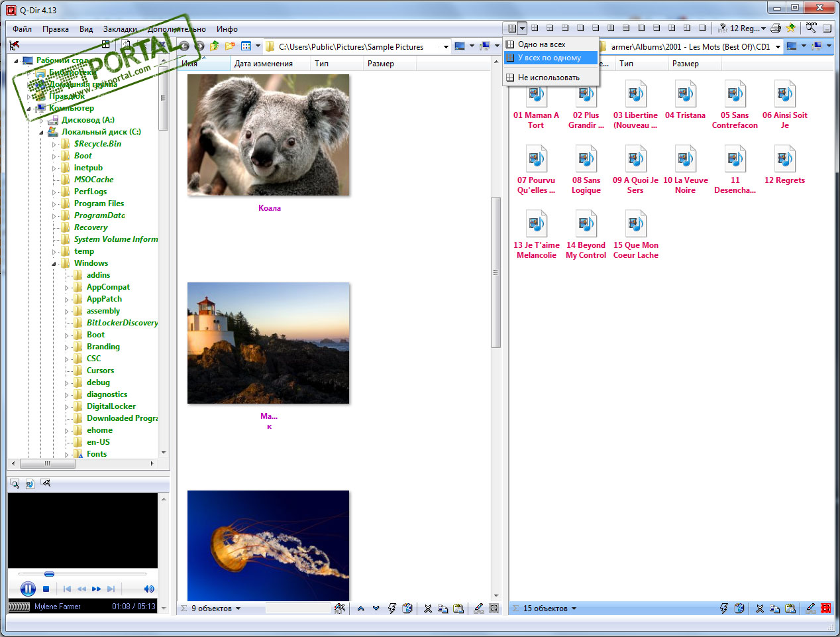The height and width of the screenshot is (637, 840).
Task: Jump to the previous track in the player
Action: pyautogui.click(x=67, y=589)
